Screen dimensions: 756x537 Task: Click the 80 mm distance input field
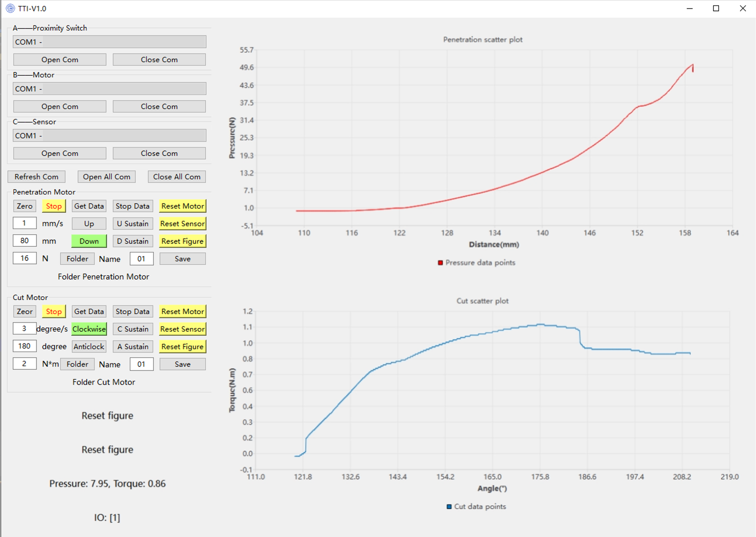coord(24,240)
